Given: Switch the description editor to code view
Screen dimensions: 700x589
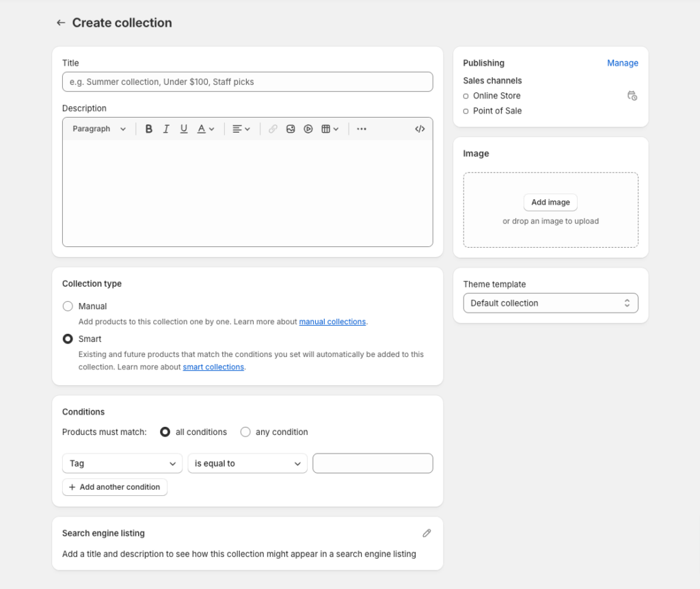Looking at the screenshot, I should coord(420,129).
